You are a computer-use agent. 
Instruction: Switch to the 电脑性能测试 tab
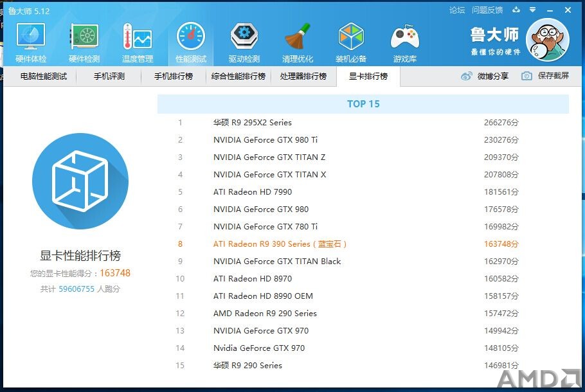[44, 76]
